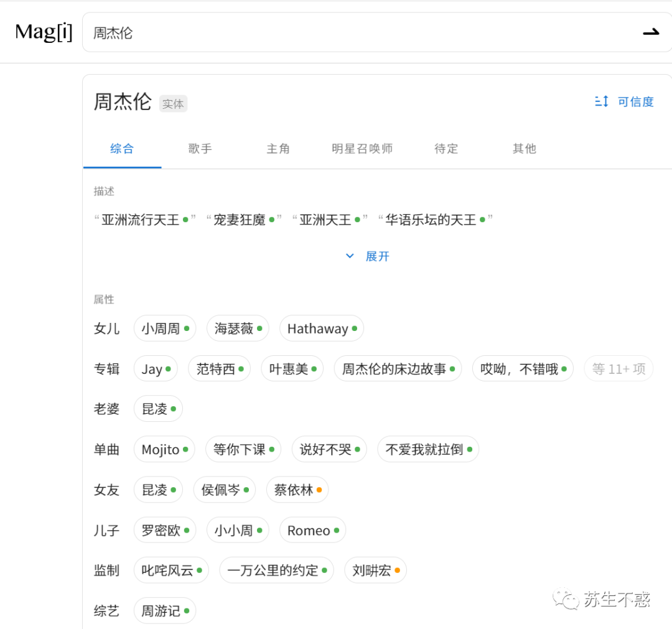Open single tag 等你下课
Screen dimensions: 672x629
(x=243, y=449)
